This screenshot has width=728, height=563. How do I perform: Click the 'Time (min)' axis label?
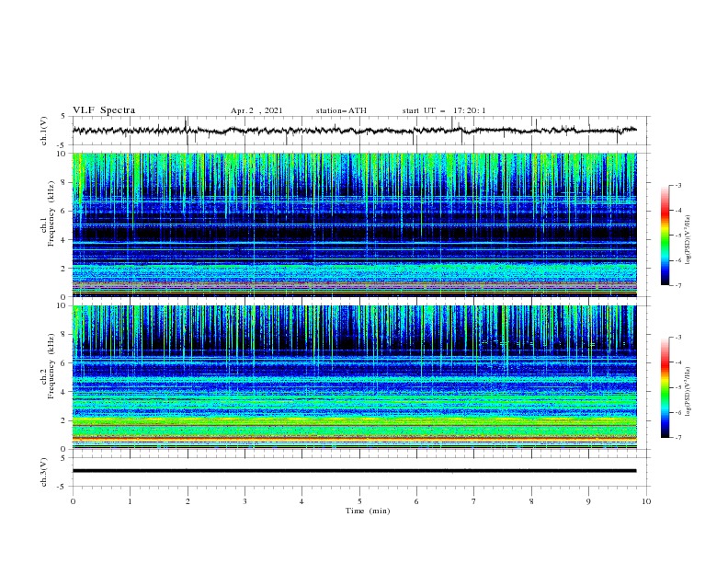[x=368, y=511]
